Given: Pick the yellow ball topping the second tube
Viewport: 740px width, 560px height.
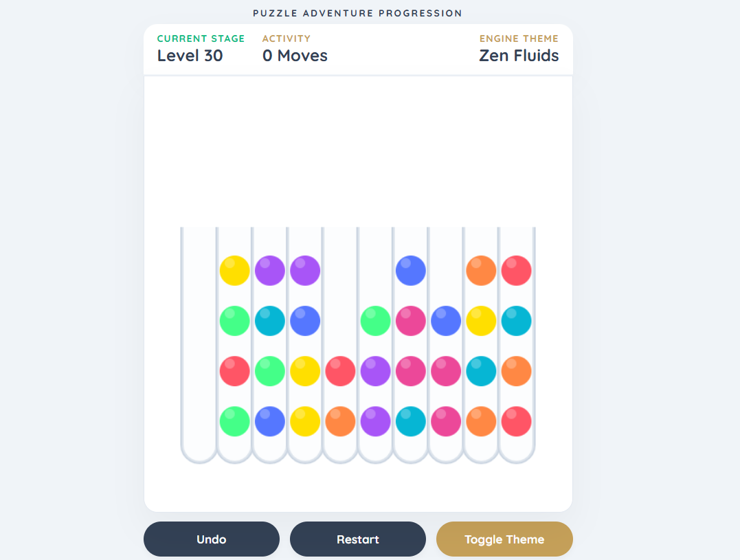Looking at the screenshot, I should tap(234, 270).
